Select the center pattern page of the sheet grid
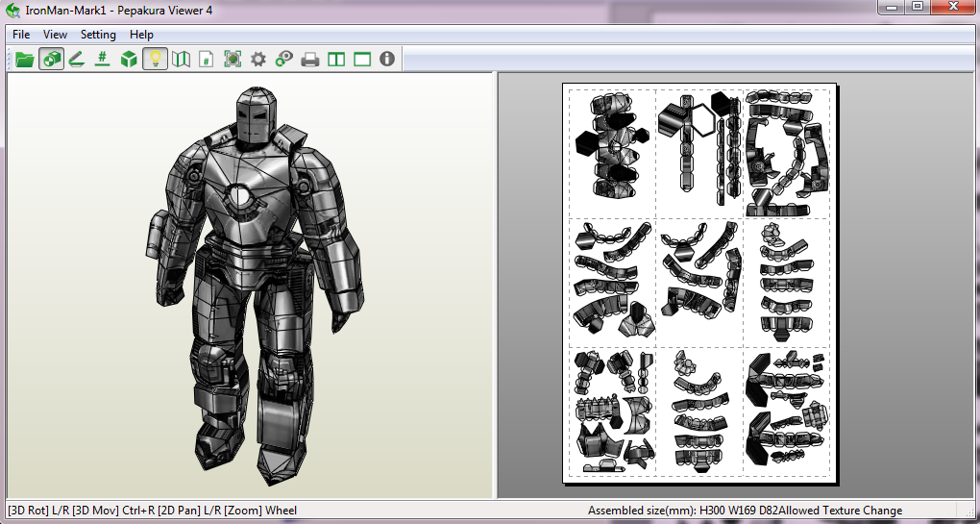The height and width of the screenshot is (524, 980). (699, 282)
